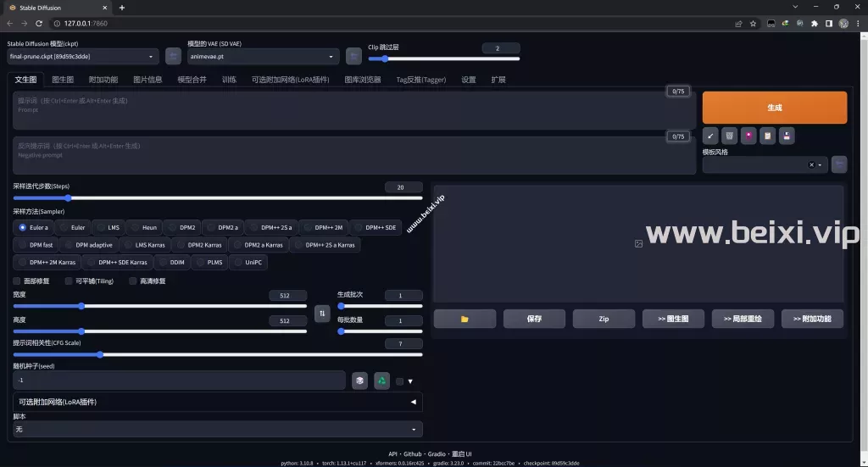The width and height of the screenshot is (868, 467).
Task: Open the Tag反推(Tagger) tab
Action: click(x=421, y=80)
